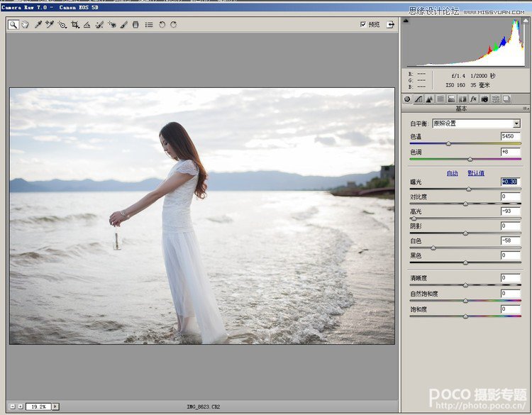Open the 白平衡 white balance dropdown
Viewport: 532px width, 415px height.
516,123
